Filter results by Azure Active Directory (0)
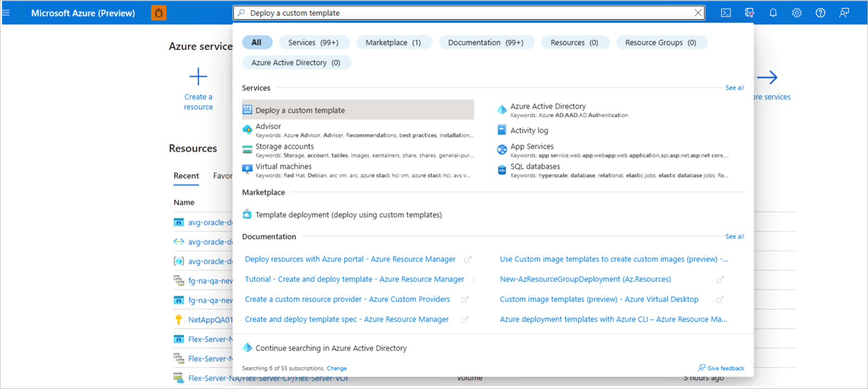This screenshot has height=389, width=868. tap(296, 62)
